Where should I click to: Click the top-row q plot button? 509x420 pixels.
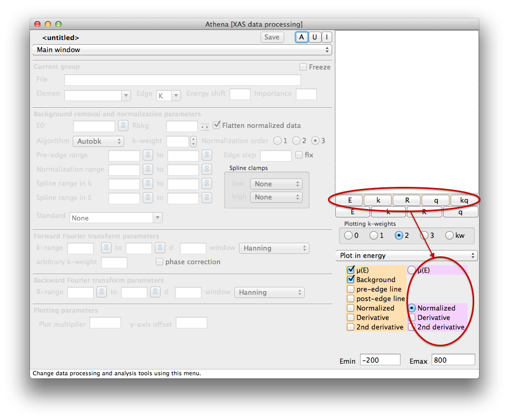pos(436,200)
